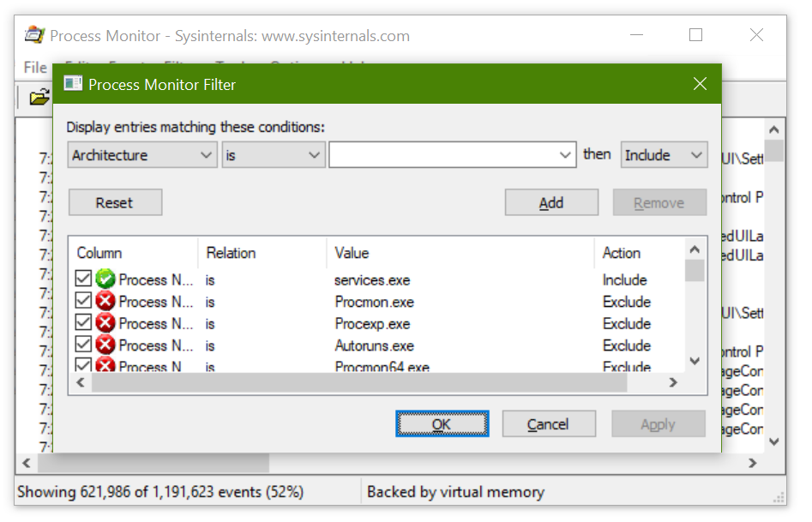Click the Column header in filter list
This screenshot has height=522, width=812.
134,253
